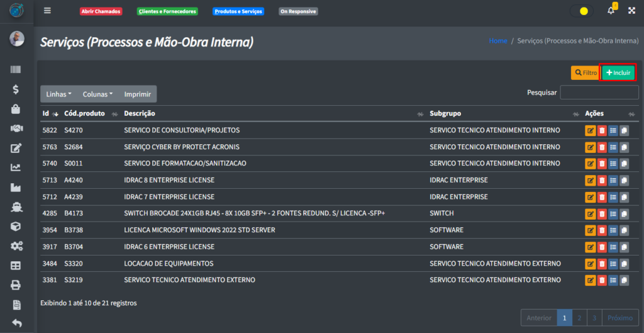This screenshot has height=333, width=644.
Task: Open the Clientes e Fornecedores shortcut
Action: coord(167,11)
